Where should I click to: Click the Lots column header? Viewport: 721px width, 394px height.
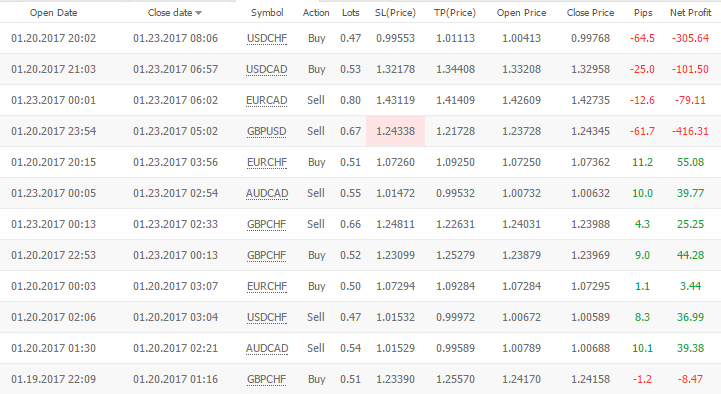350,13
